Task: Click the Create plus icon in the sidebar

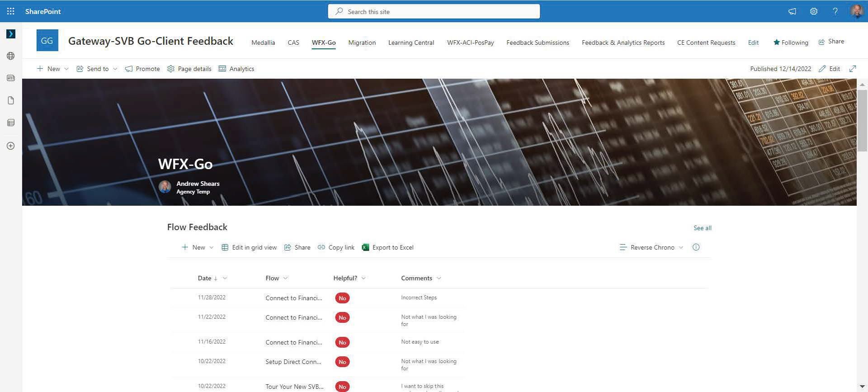Action: [11, 146]
